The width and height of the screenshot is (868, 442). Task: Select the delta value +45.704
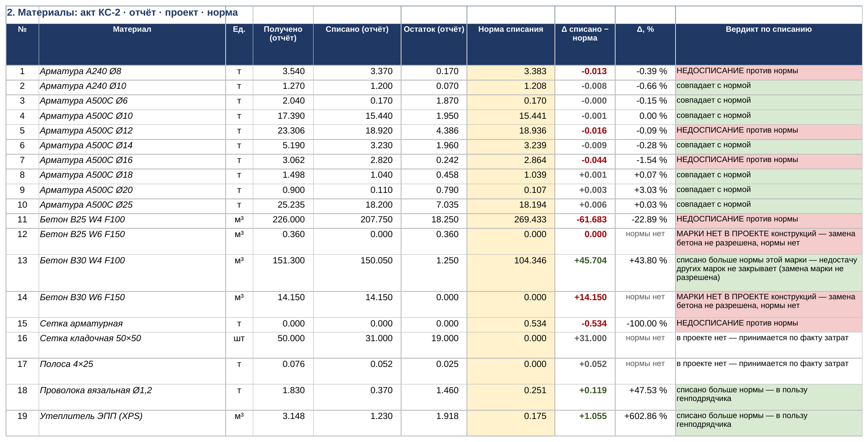pos(585,273)
